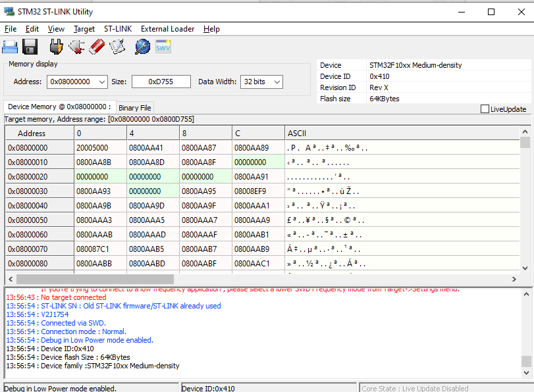Click status bar text 'Device ID:0x410'
This screenshot has width=534, height=392.
click(x=208, y=388)
